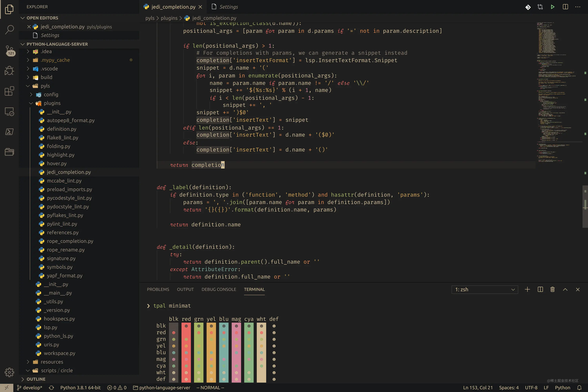Open the Search view in activity bar
The height and width of the screenshot is (392, 588).
tap(9, 30)
